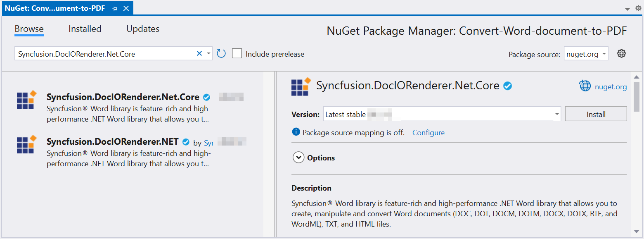Image resolution: width=644 pixels, height=239 pixels.
Task: Click the Configure link
Action: (x=429, y=133)
